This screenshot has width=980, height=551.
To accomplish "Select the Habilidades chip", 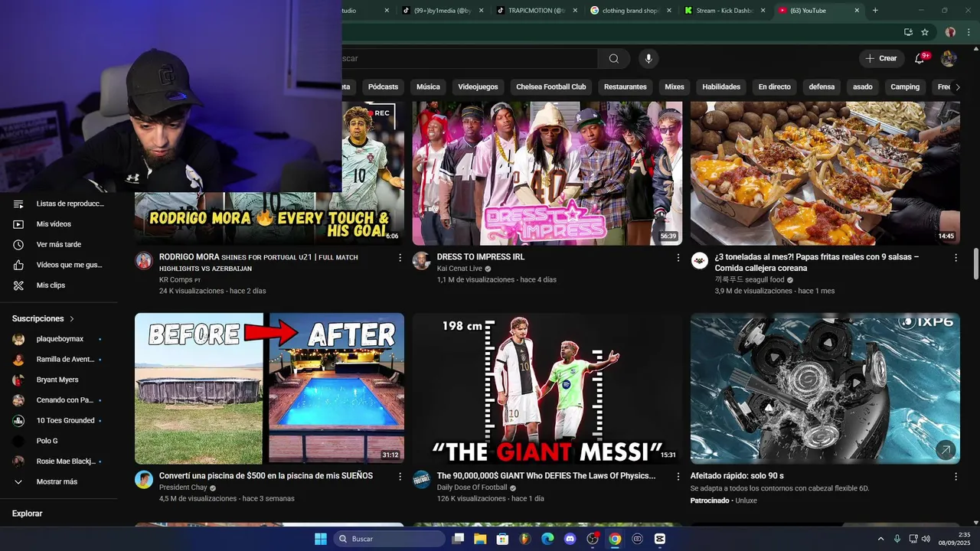I will (721, 87).
